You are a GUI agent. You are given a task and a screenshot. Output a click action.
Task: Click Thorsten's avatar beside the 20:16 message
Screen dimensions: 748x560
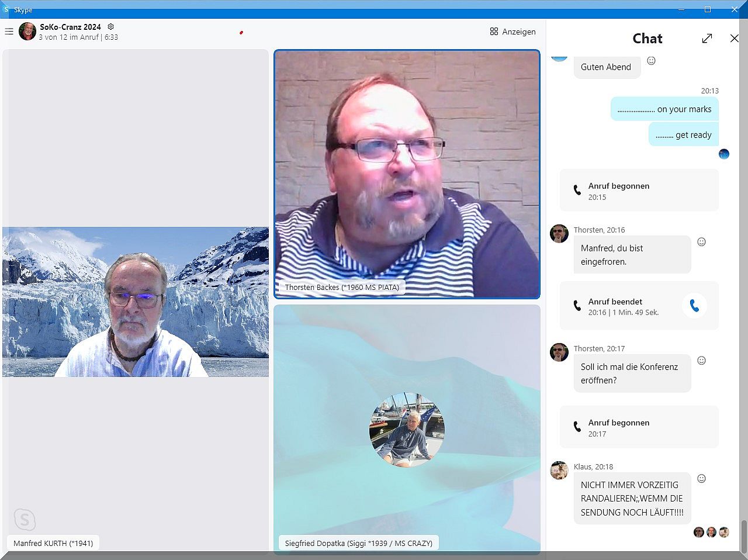[x=559, y=234]
